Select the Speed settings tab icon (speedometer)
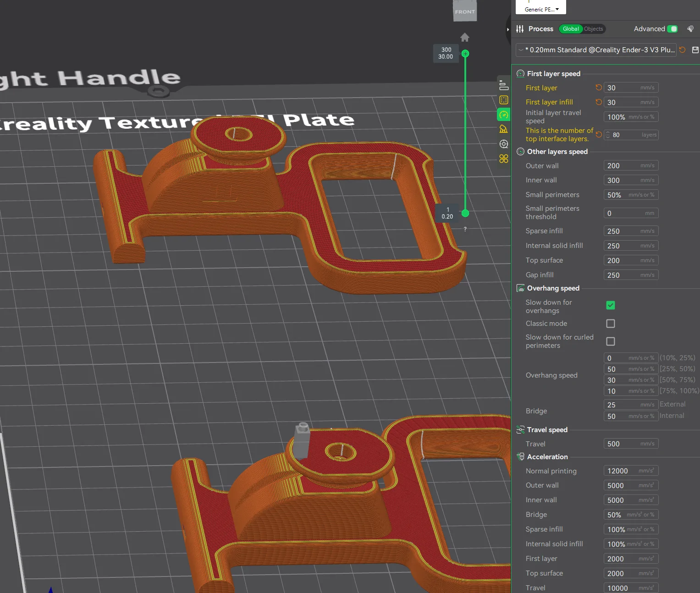Image resolution: width=700 pixels, height=593 pixels. coord(503,115)
